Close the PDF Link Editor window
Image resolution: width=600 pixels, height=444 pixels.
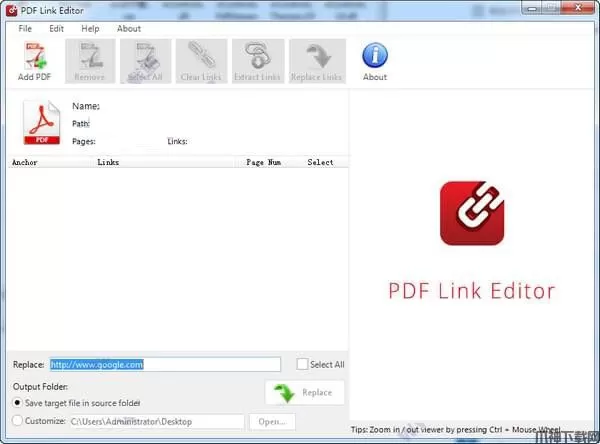click(x=578, y=8)
